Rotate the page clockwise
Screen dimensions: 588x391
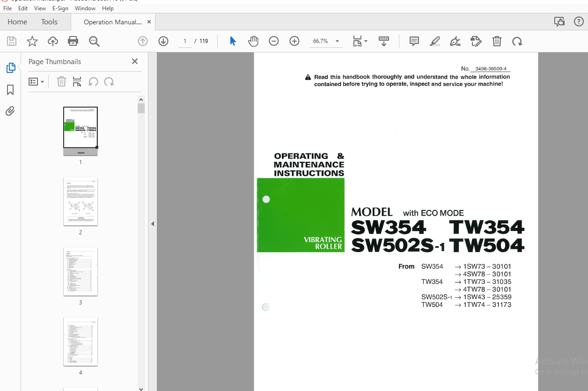(517, 41)
